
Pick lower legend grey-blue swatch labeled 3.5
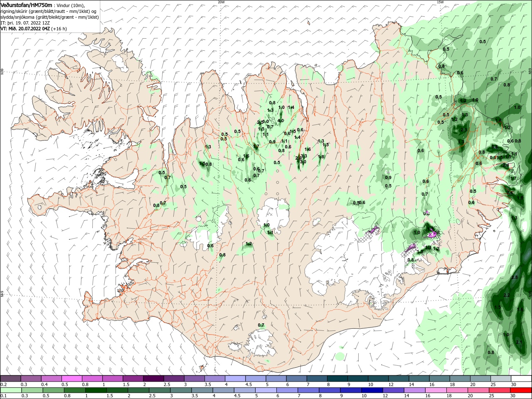[x=202, y=390]
